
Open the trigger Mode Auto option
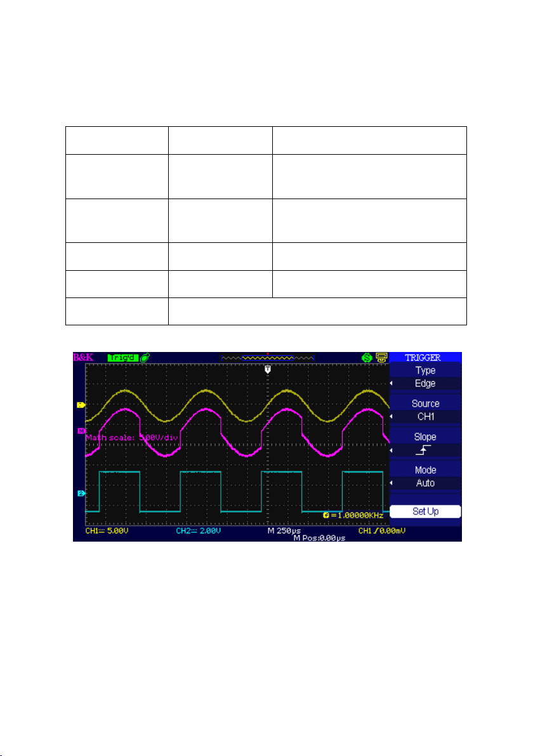[x=425, y=477]
